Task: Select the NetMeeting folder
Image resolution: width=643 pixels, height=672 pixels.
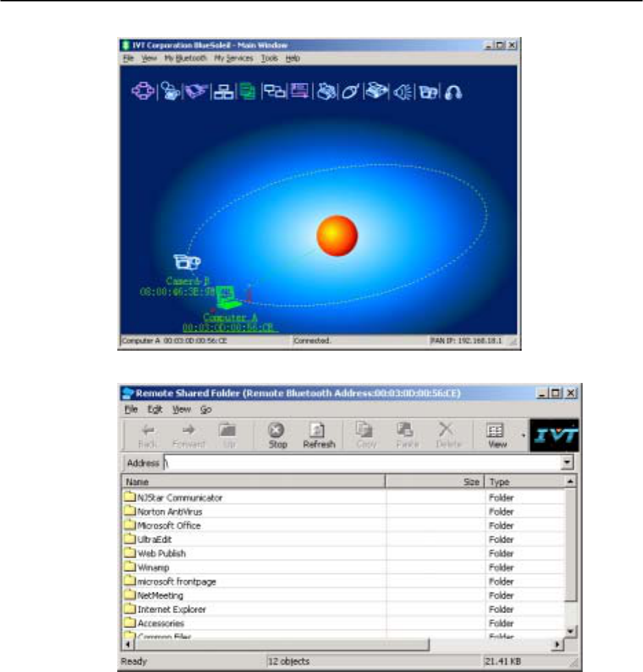Action: click(x=154, y=595)
